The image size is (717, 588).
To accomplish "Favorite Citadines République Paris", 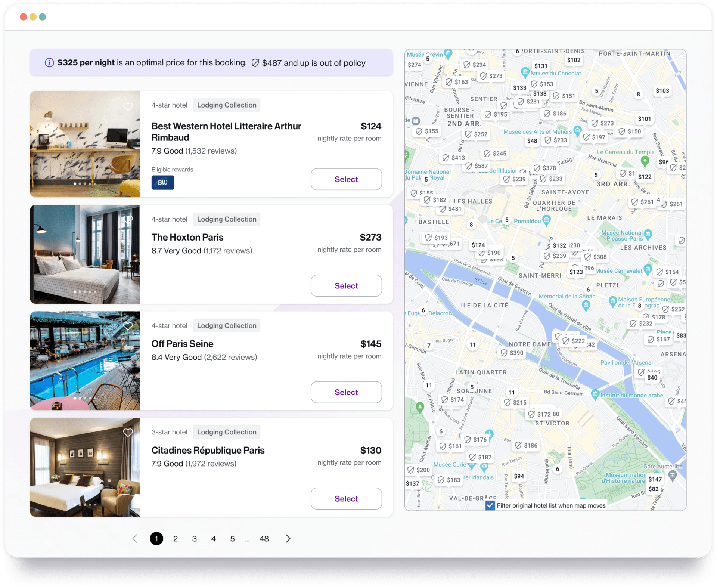I will pyautogui.click(x=128, y=432).
